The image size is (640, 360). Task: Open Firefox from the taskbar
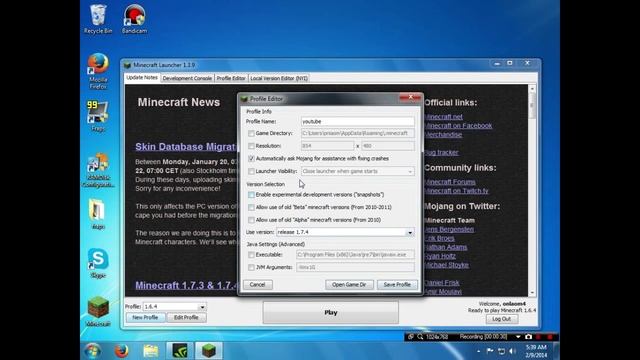(x=121, y=351)
